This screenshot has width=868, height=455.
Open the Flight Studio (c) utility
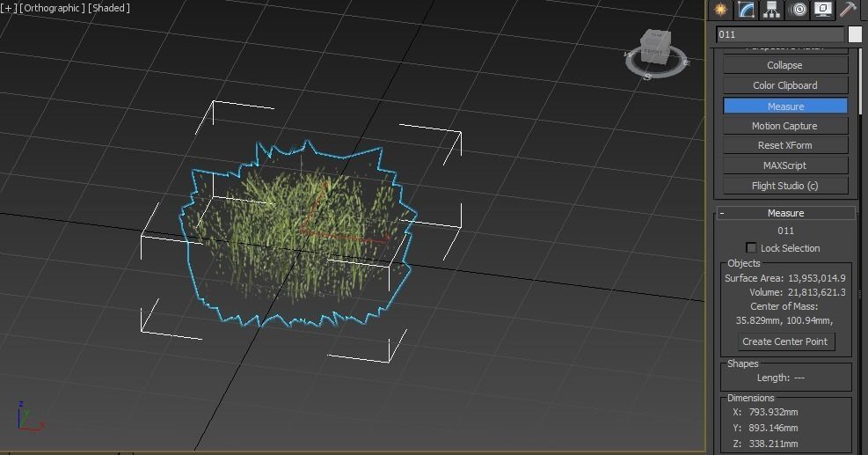click(x=785, y=186)
